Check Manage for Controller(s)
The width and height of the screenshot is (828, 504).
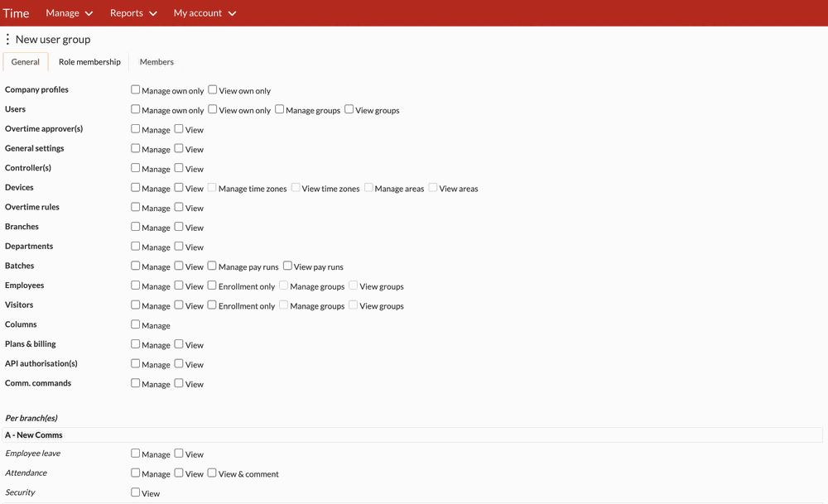(136, 168)
